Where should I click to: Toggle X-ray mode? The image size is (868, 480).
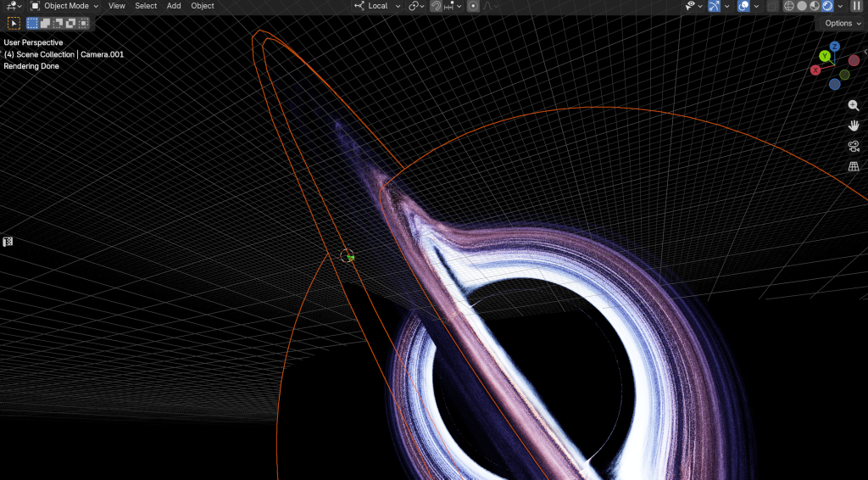(773, 6)
